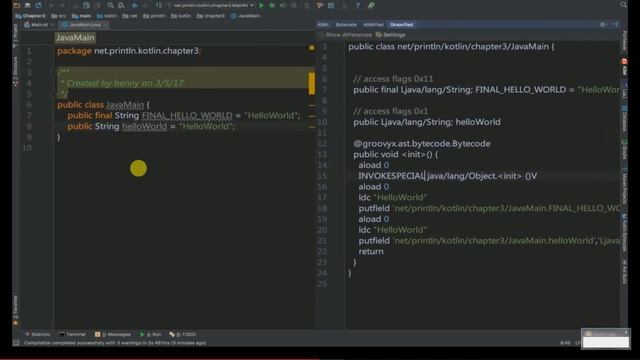
Task: Open the ASM right sidebar tool window
Action: click(624, 67)
